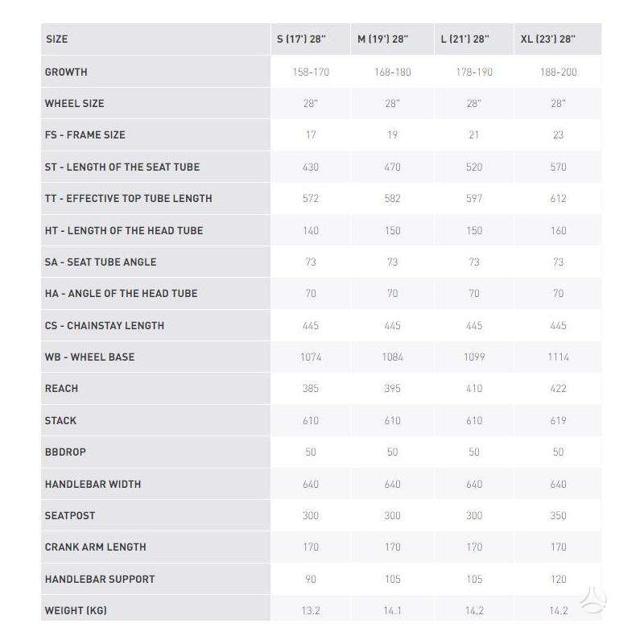The image size is (644, 644).
Task: Click the HANDLEBAR SUPPORT value 90
Action: click(x=311, y=579)
